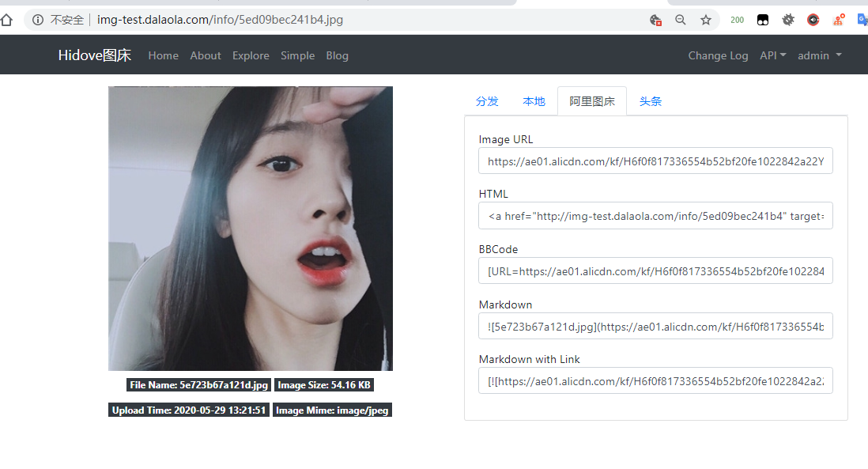Click the address bar URL
The height and width of the screenshot is (469, 868).
pyautogui.click(x=220, y=20)
